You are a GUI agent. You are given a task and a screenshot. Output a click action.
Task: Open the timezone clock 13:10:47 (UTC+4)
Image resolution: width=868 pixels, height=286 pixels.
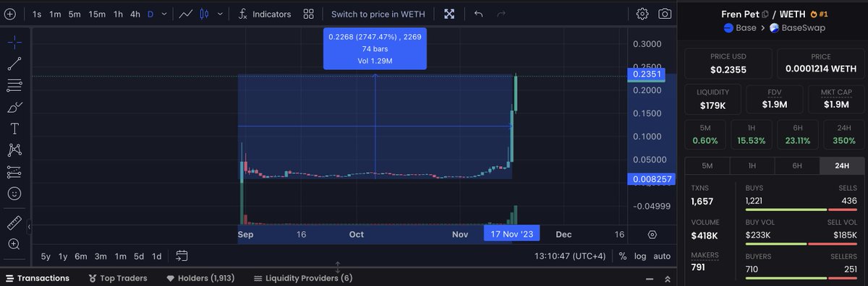571,256
